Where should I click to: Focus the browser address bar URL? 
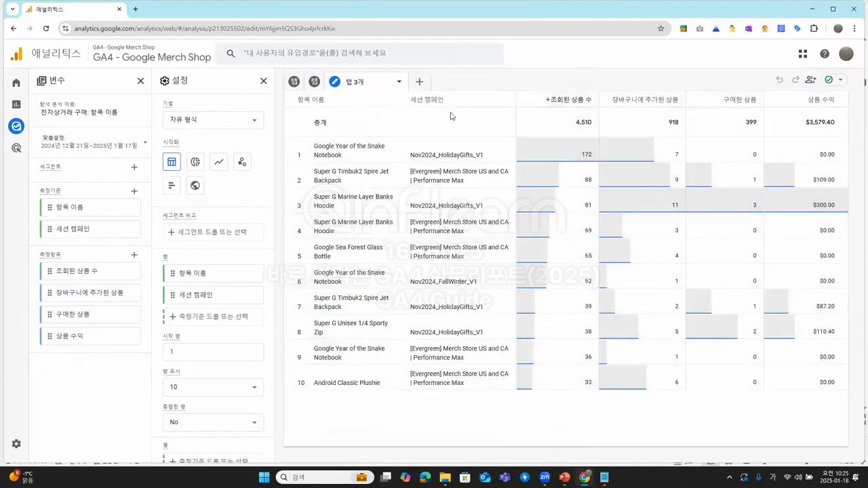click(x=205, y=28)
